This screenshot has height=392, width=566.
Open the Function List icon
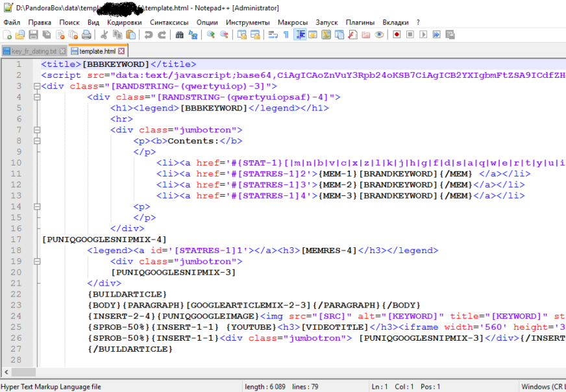pos(352,34)
